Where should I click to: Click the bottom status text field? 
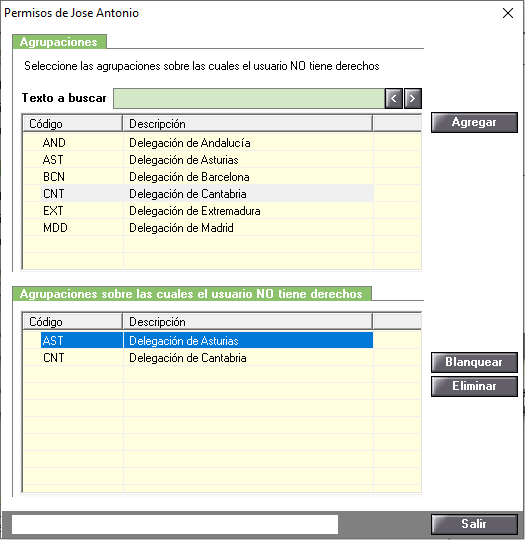tap(175, 524)
